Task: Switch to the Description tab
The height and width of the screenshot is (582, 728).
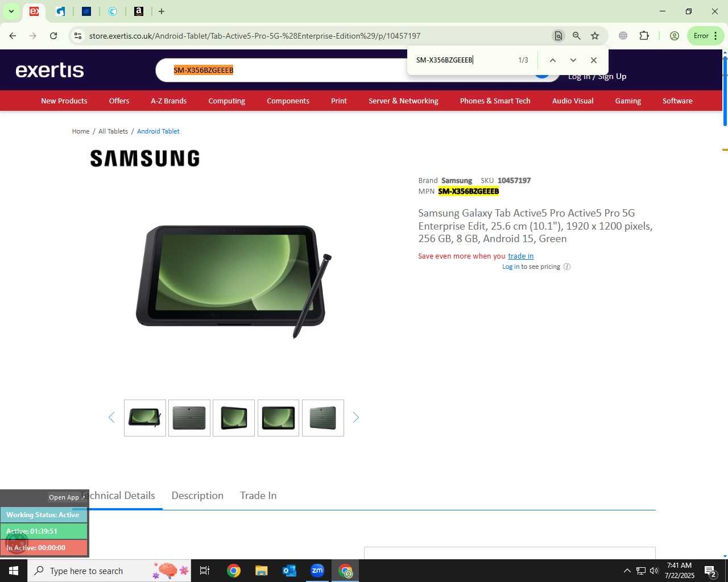Action: click(x=197, y=496)
